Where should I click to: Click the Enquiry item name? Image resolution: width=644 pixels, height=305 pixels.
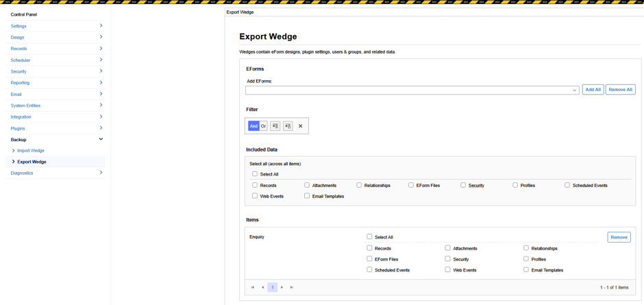point(257,237)
